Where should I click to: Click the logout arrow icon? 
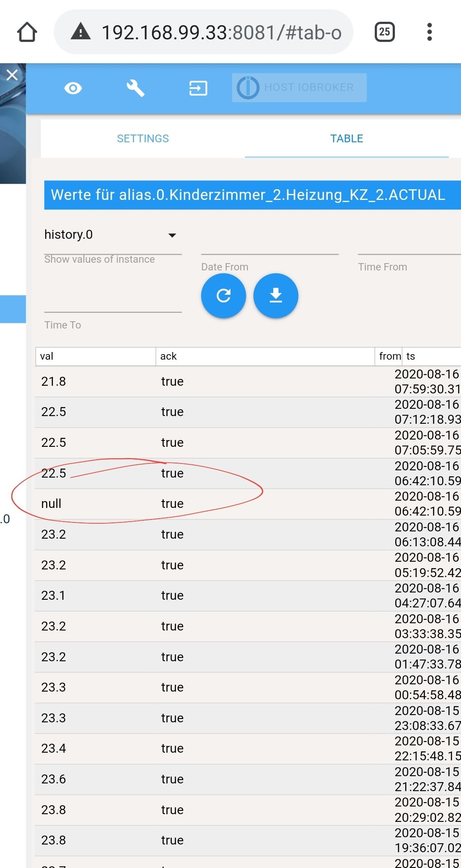click(198, 88)
